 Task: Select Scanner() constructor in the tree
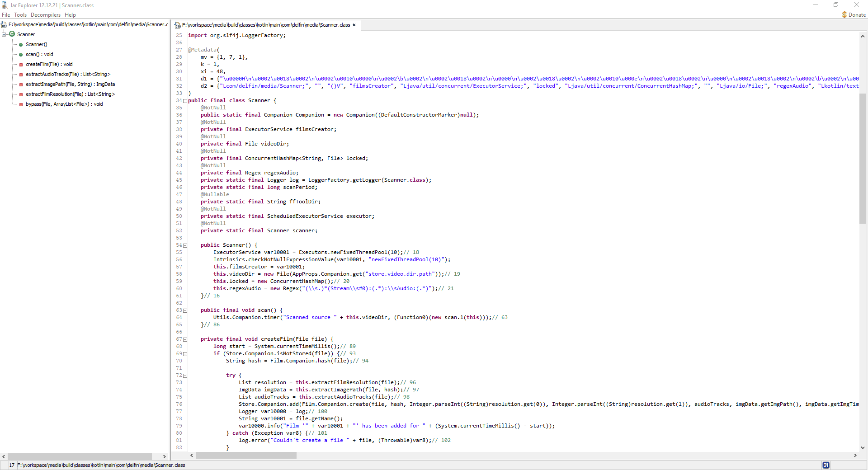36,44
